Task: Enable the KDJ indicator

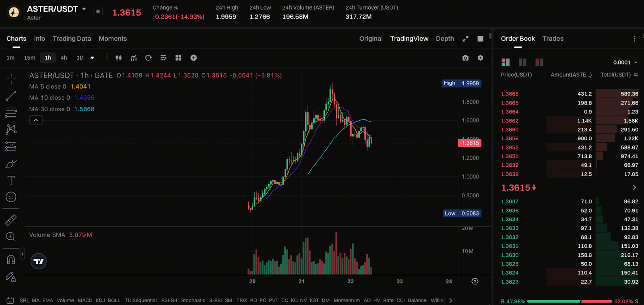Action: (100, 300)
